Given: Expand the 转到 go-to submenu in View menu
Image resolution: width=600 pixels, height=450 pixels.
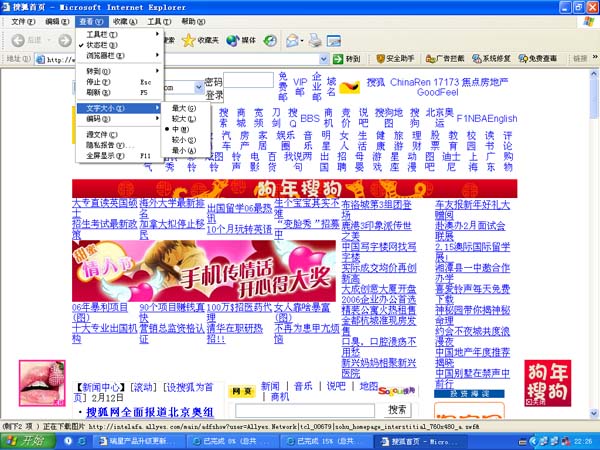Looking at the screenshot, I should tap(120, 71).
